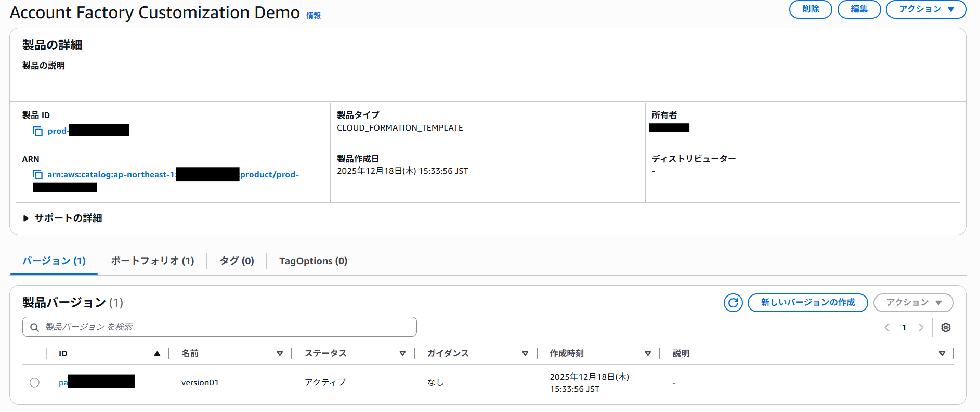Select the version01 radio button
Screen dimensions: 980x412
coord(34,383)
